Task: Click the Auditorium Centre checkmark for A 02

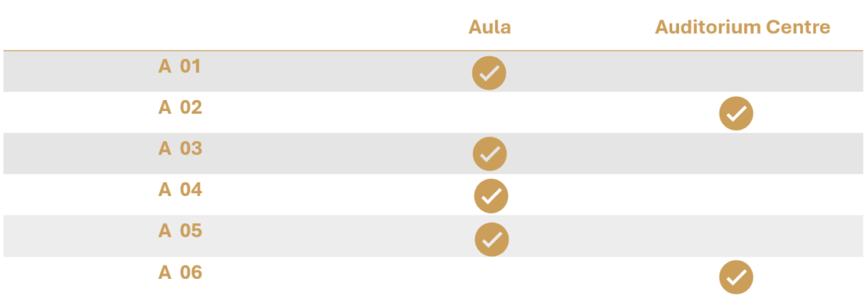Action: coord(736,114)
